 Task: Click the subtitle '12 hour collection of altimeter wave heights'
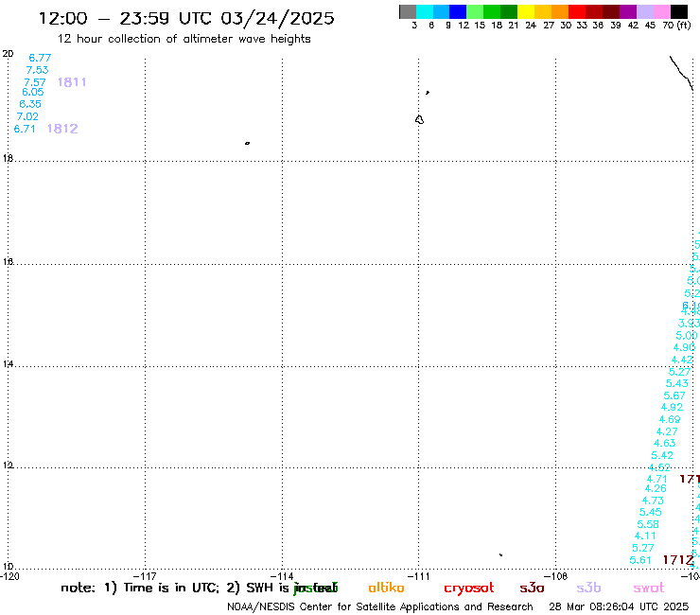(x=184, y=40)
